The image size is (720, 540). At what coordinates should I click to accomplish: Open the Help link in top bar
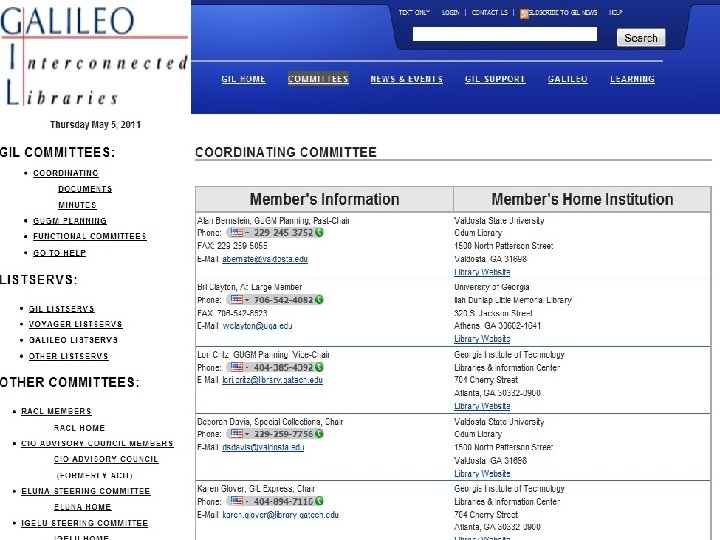pyautogui.click(x=615, y=12)
